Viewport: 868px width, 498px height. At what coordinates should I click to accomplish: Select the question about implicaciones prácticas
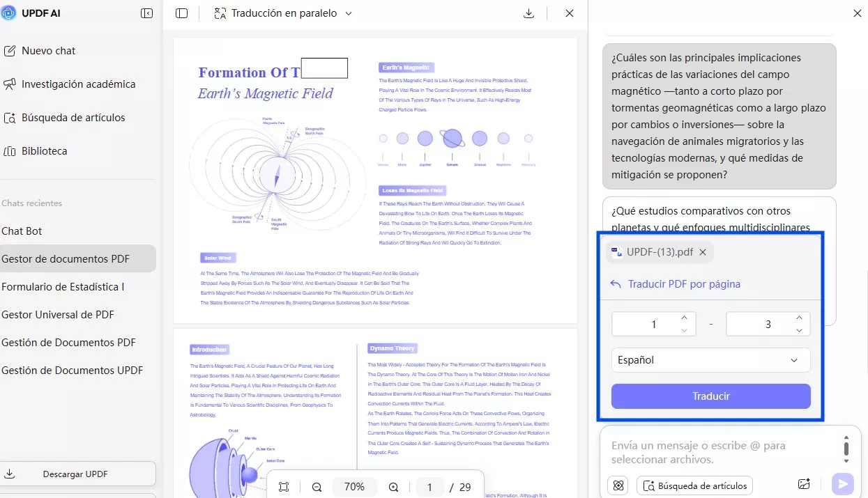click(x=719, y=116)
